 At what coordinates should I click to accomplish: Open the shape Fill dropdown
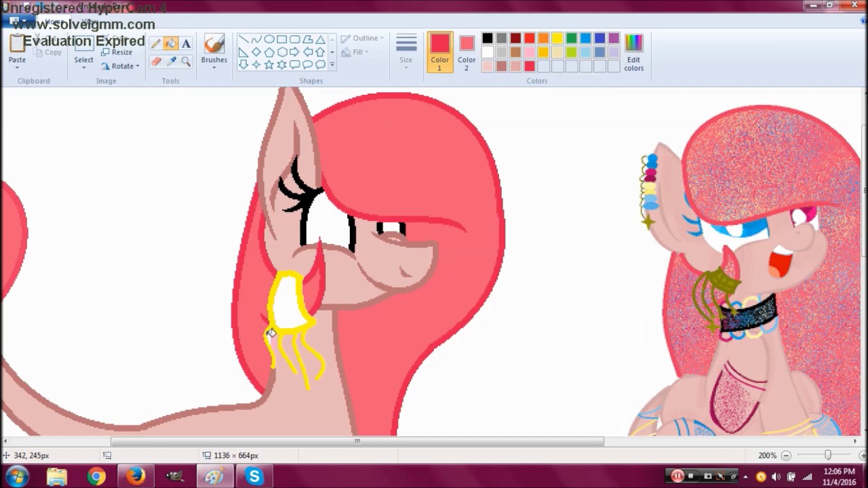tap(355, 52)
